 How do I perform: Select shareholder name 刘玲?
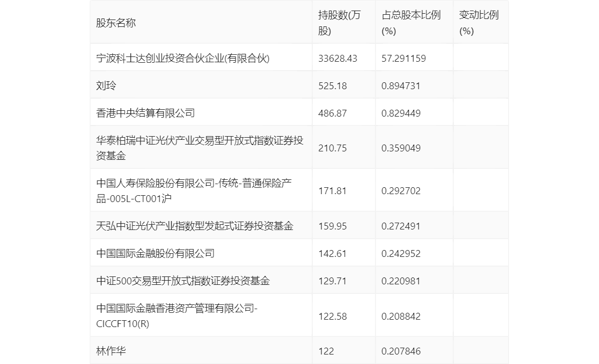point(106,85)
